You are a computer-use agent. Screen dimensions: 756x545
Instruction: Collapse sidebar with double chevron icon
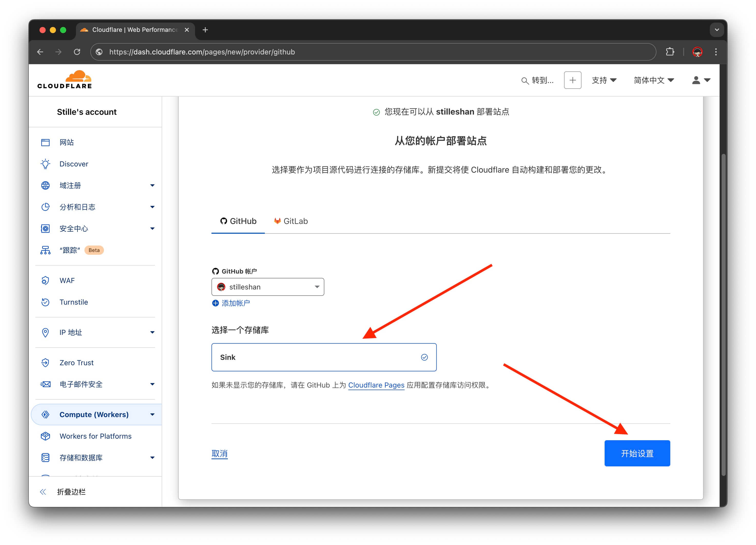(43, 492)
